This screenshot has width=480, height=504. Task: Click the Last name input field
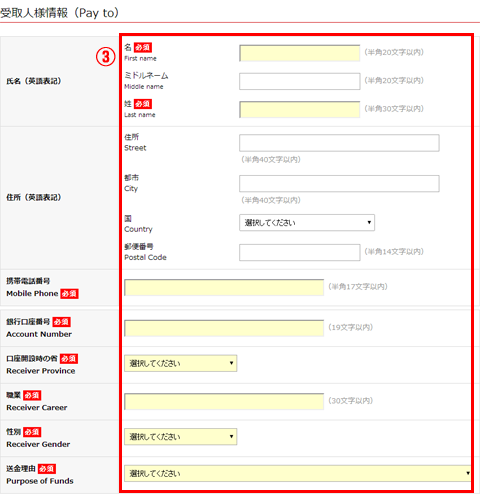[299, 110]
